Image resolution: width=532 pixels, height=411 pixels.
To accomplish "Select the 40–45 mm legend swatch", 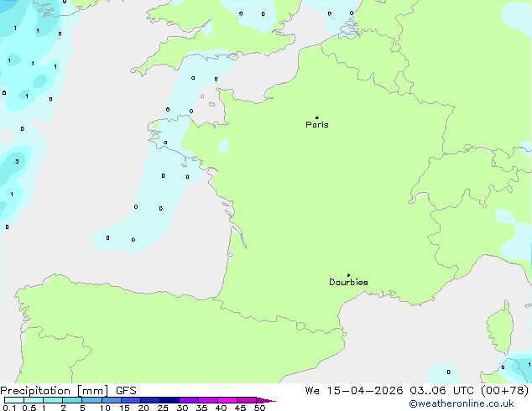I will click(x=227, y=400).
